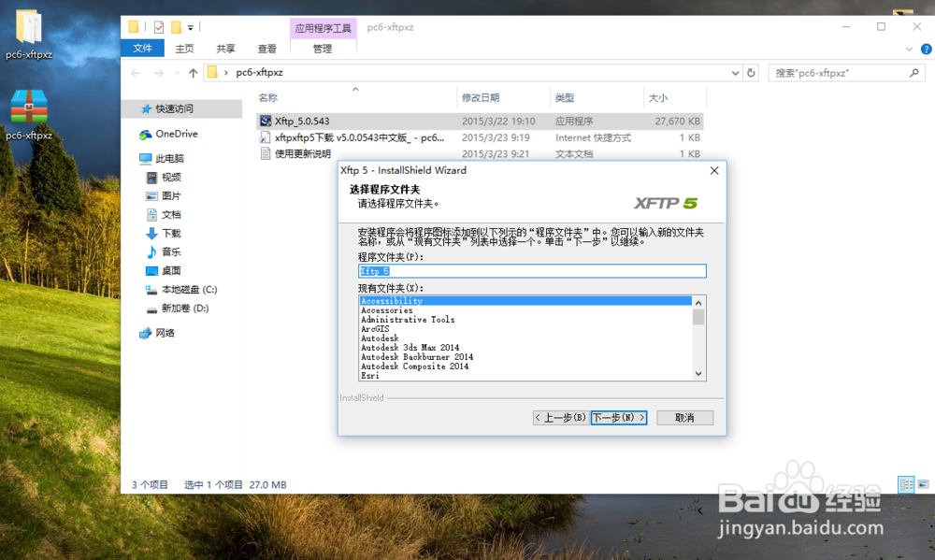The width and height of the screenshot is (935, 560).
Task: Click the folder list scroll up arrow
Action: [x=698, y=302]
